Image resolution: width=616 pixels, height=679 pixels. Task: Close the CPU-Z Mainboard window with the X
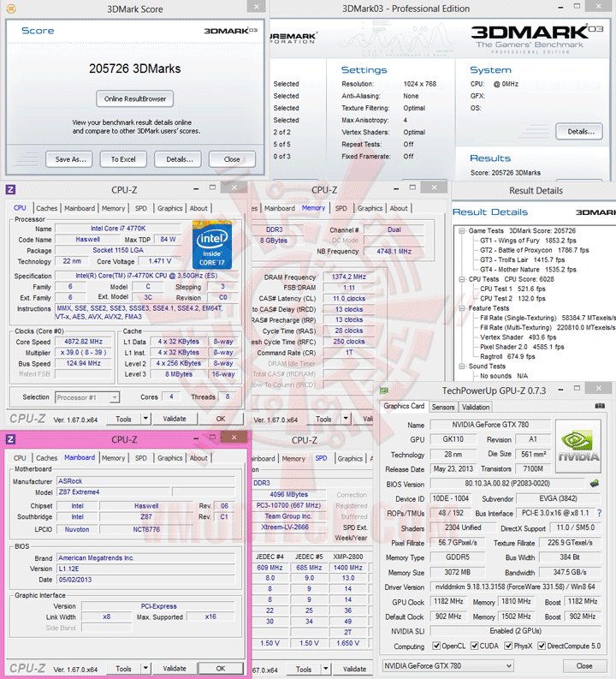234,438
